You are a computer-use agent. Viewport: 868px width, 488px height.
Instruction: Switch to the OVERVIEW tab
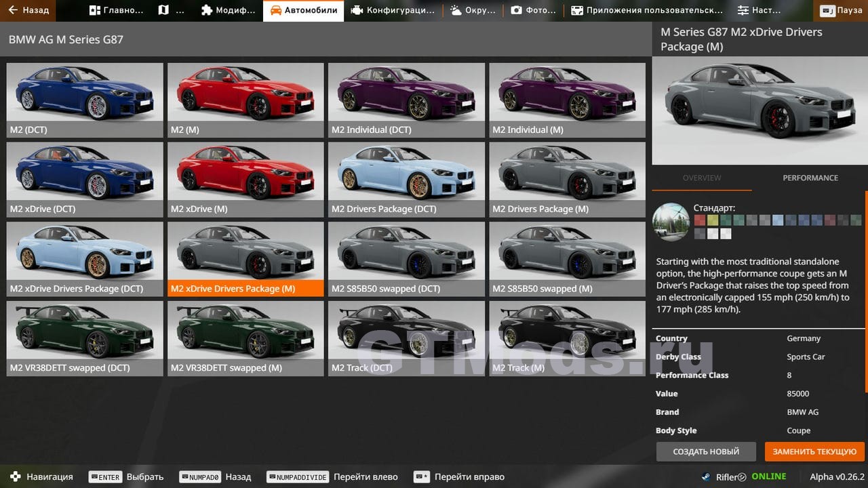(702, 178)
